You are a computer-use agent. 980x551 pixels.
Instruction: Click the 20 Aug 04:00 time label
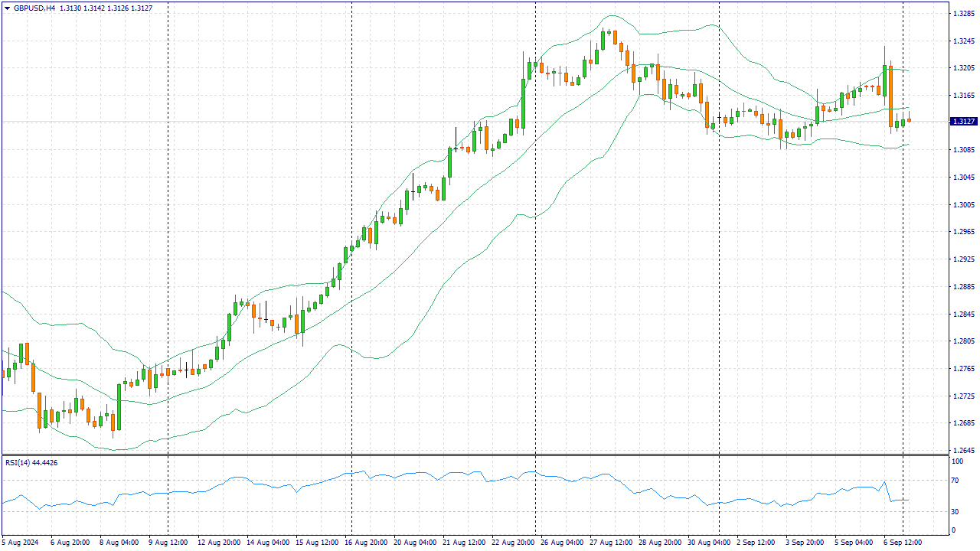pos(415,543)
